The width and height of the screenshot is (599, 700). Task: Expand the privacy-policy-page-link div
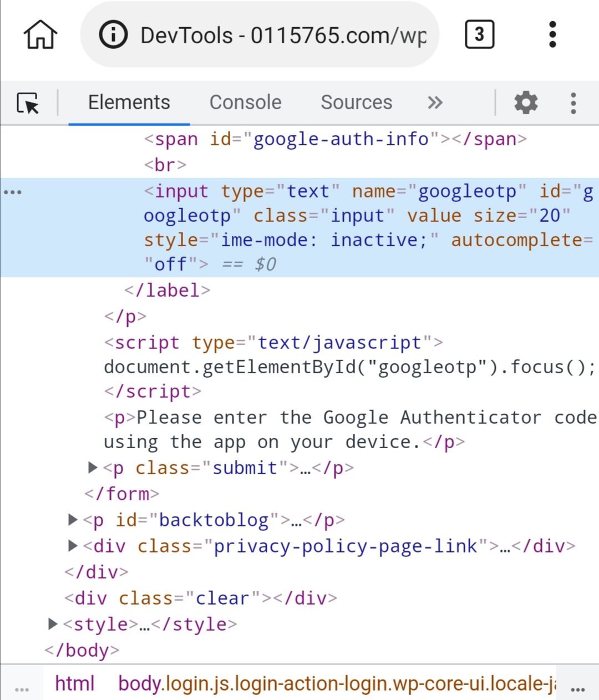point(72,546)
